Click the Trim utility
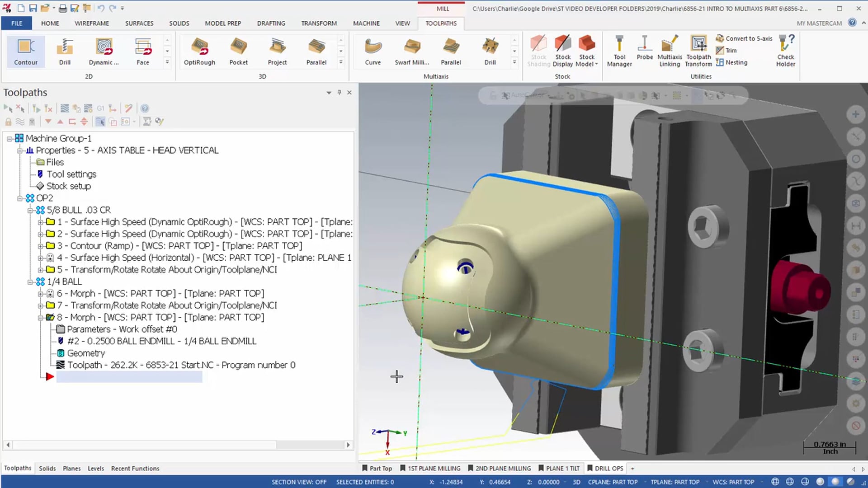Screen dimensions: 868x488 [x=726, y=51]
